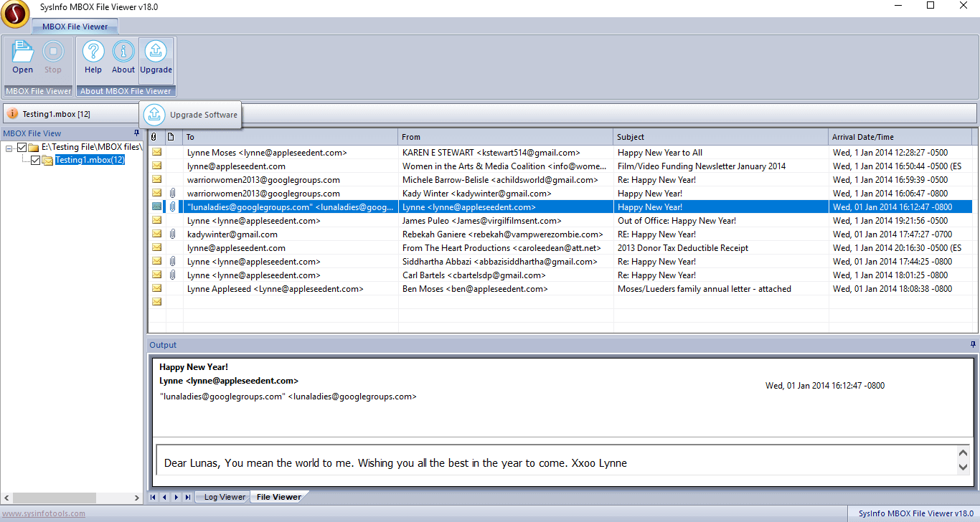Toggle checkbox for Testing1.mbox(12)
This screenshot has width=980, height=522.
coord(35,161)
